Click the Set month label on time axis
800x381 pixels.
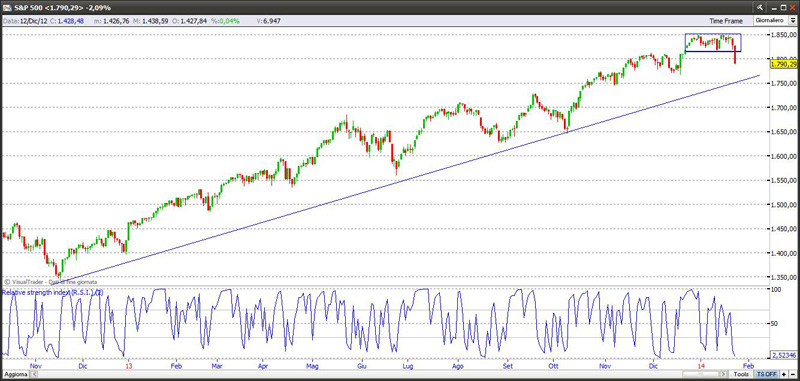(x=508, y=366)
